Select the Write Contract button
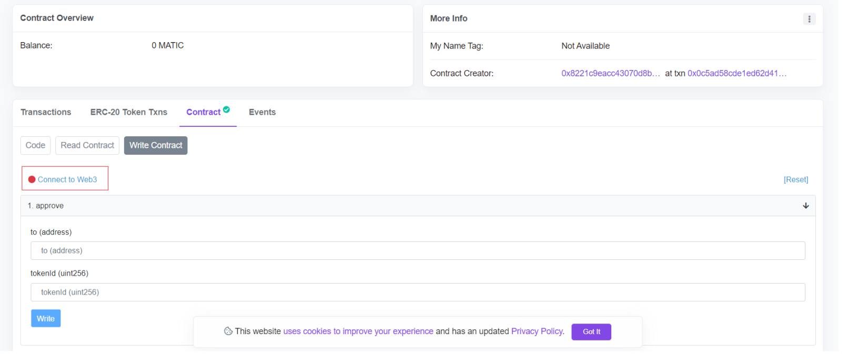The width and height of the screenshot is (868, 363). pos(156,145)
